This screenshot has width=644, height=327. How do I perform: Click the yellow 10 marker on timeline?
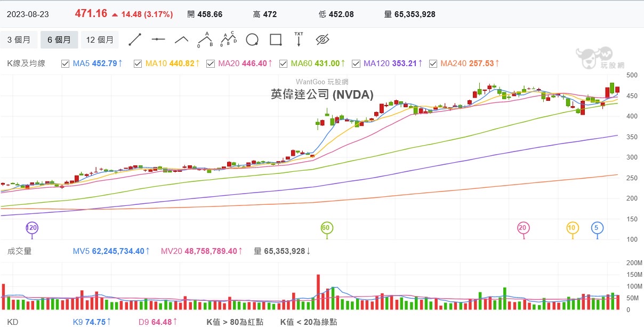572,228
